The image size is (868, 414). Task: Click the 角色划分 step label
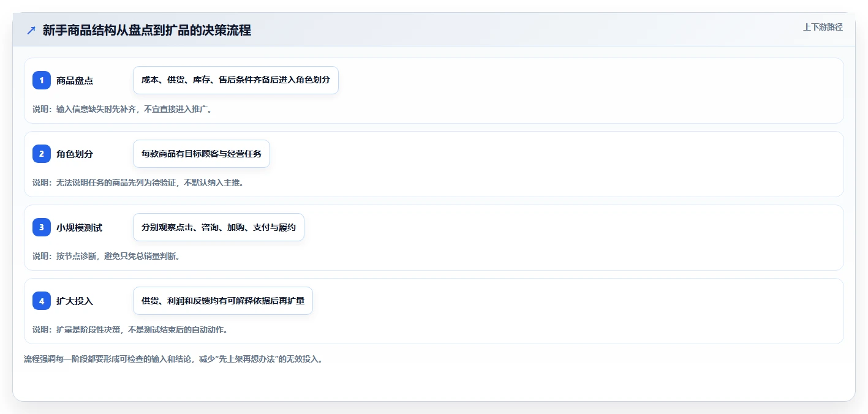(x=75, y=154)
